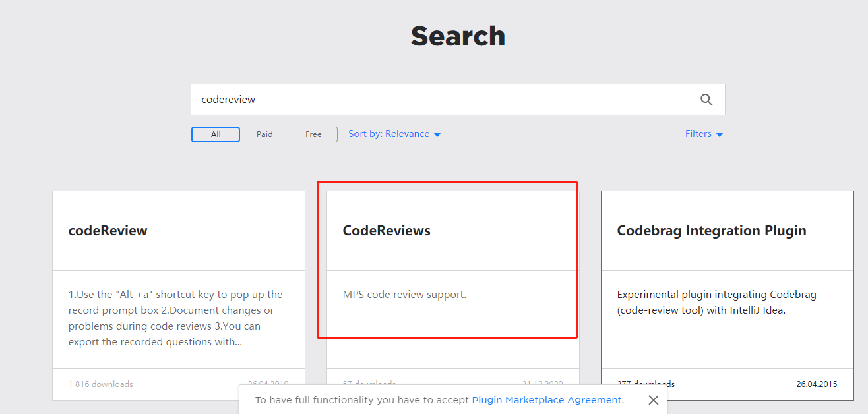Open the codeReview plugin title
868x414 pixels.
pos(108,231)
